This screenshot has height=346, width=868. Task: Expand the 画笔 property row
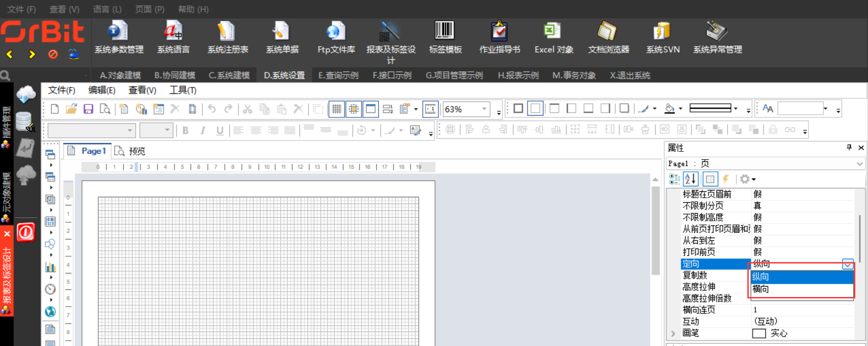coord(673,333)
